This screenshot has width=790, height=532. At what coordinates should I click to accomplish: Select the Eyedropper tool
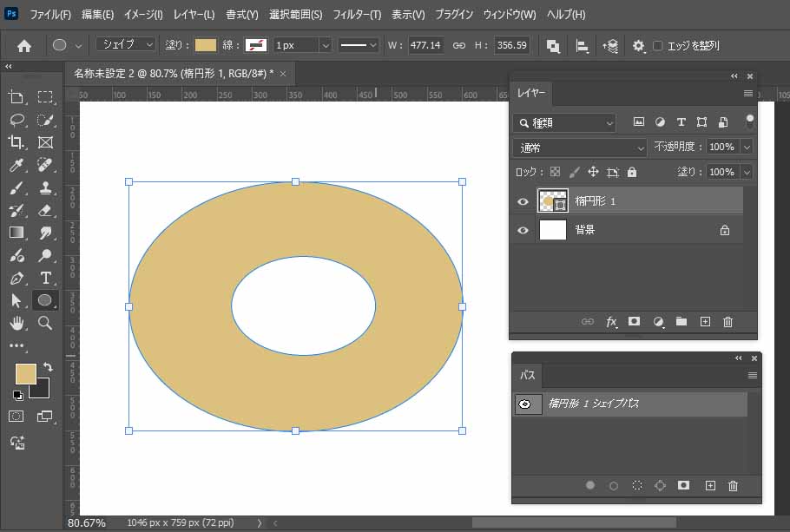[x=16, y=165]
